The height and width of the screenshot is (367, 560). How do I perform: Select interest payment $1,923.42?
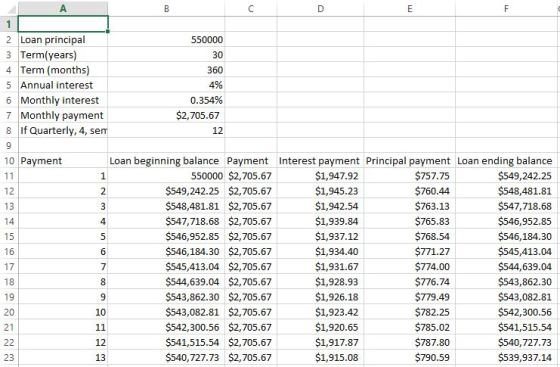pyautogui.click(x=320, y=312)
